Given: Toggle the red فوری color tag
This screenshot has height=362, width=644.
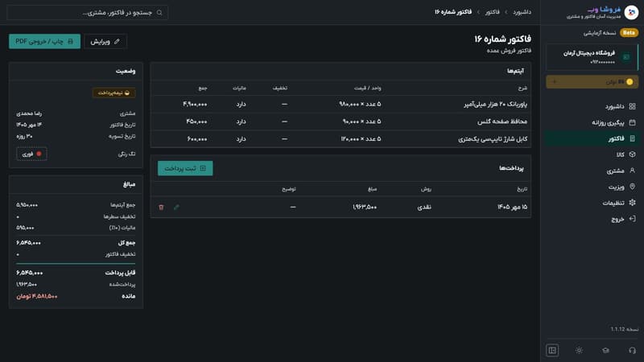Looking at the screenshot, I should 31,154.
